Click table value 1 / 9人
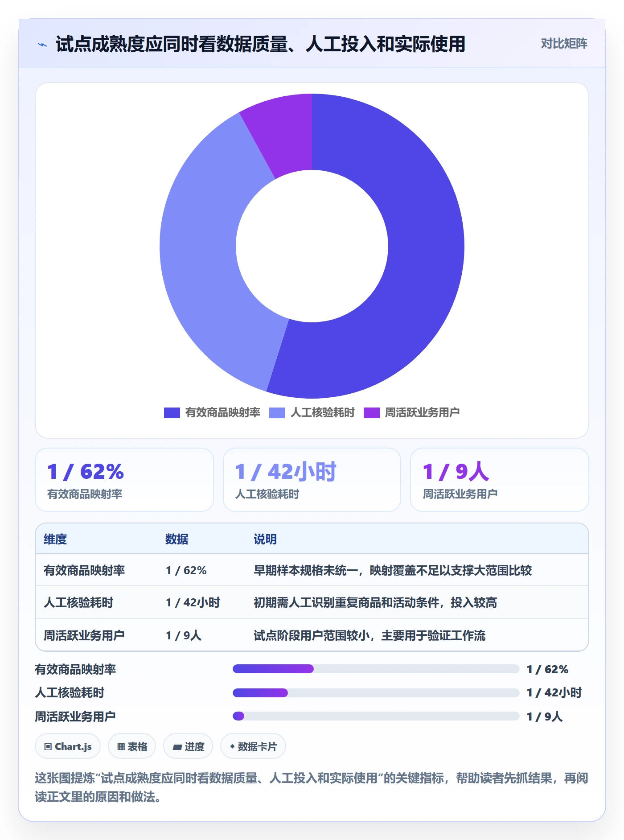The height and width of the screenshot is (840, 624). click(184, 635)
